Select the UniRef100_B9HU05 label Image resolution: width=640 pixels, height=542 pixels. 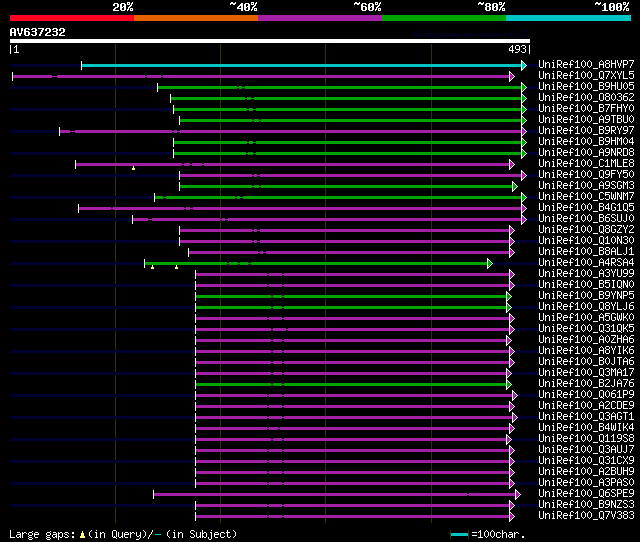tap(586, 87)
